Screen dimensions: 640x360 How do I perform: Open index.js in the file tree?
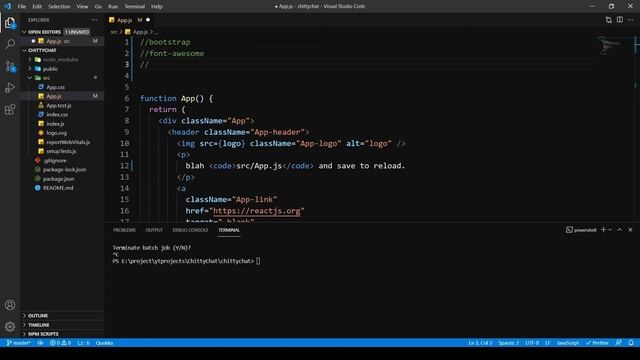click(x=55, y=124)
